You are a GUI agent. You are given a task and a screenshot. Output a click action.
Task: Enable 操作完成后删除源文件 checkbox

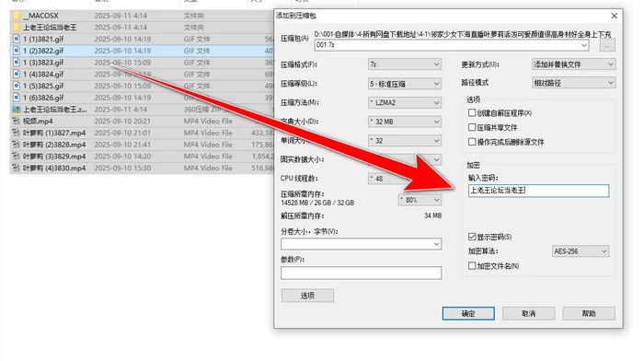[x=472, y=142]
